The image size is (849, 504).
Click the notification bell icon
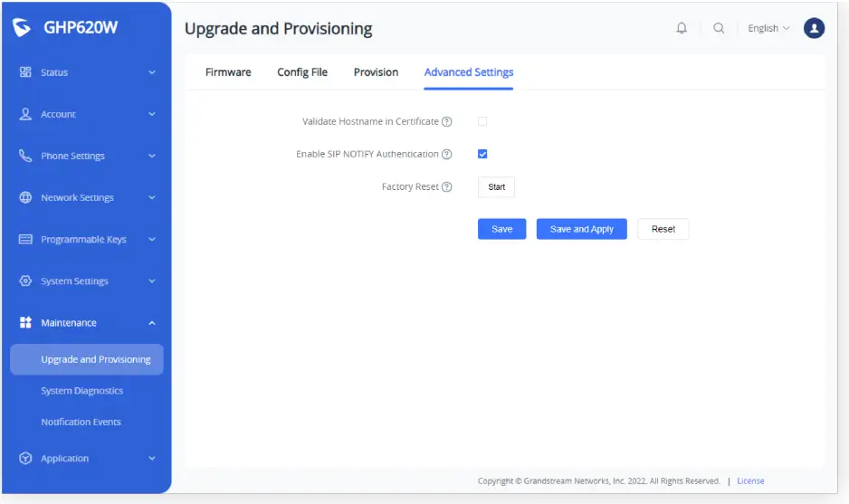(x=682, y=28)
